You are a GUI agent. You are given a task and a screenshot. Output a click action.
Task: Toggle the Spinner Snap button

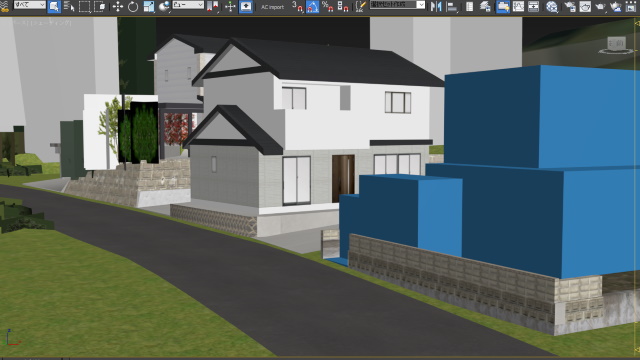point(343,7)
